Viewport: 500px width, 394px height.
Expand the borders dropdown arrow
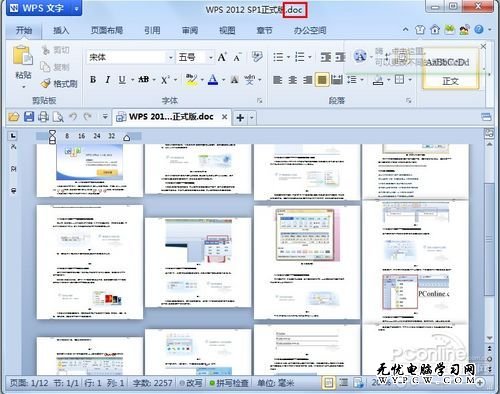pyautogui.click(x=410, y=80)
